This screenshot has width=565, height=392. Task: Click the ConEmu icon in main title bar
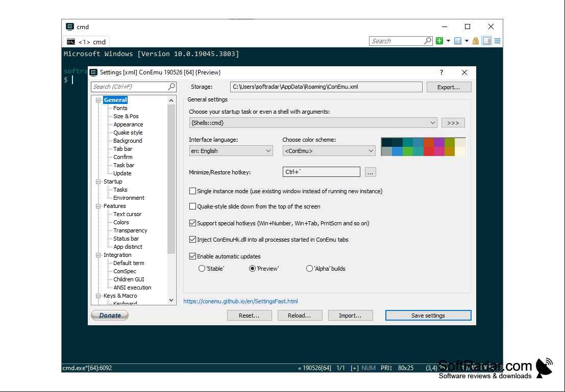point(70,27)
